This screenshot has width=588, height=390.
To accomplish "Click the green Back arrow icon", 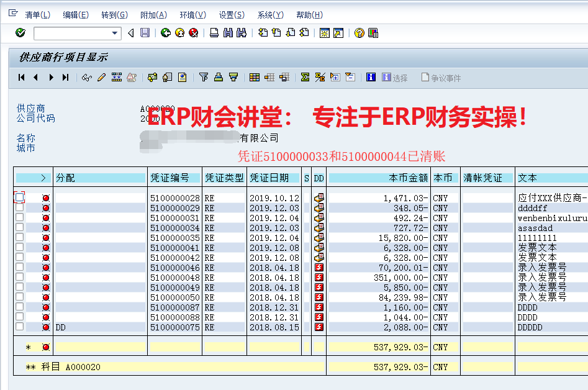I will (x=165, y=33).
